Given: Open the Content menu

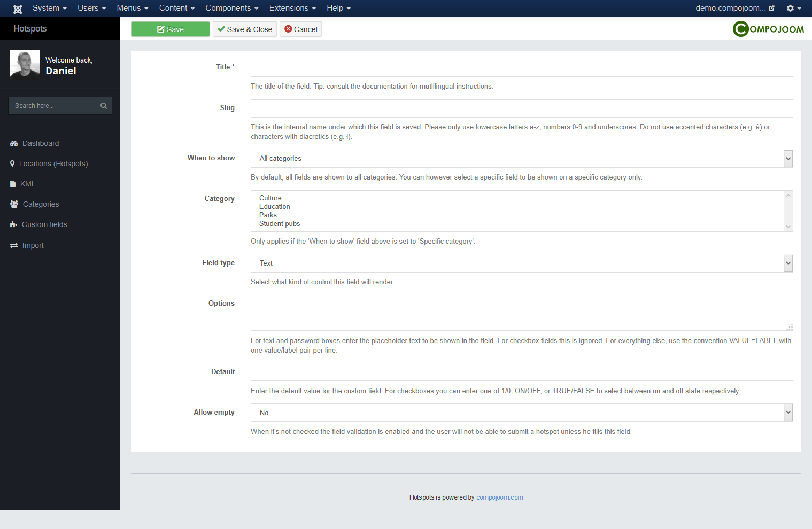Looking at the screenshot, I should tap(177, 8).
